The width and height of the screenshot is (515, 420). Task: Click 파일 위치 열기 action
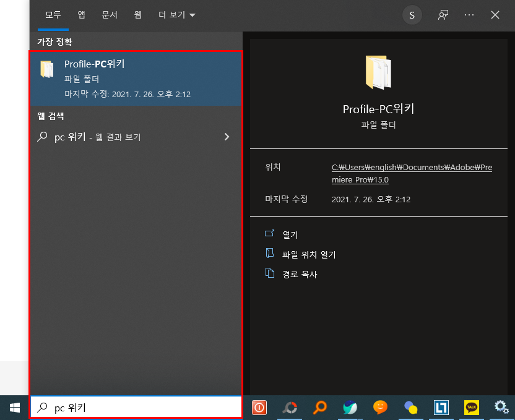coord(309,255)
